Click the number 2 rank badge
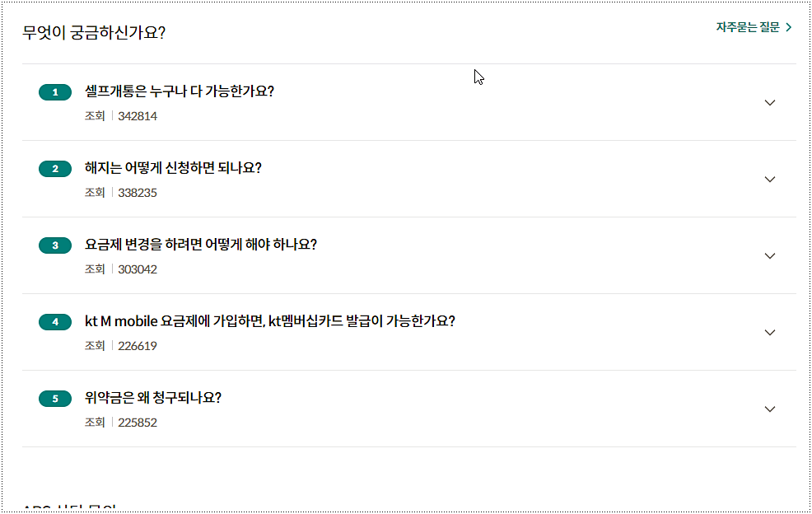This screenshot has width=812, height=514. tap(55, 169)
